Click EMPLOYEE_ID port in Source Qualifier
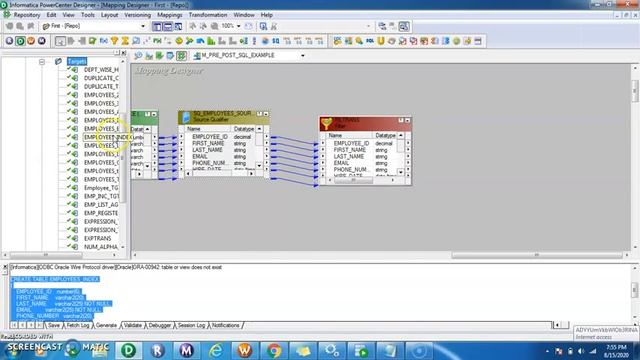 pos(210,137)
